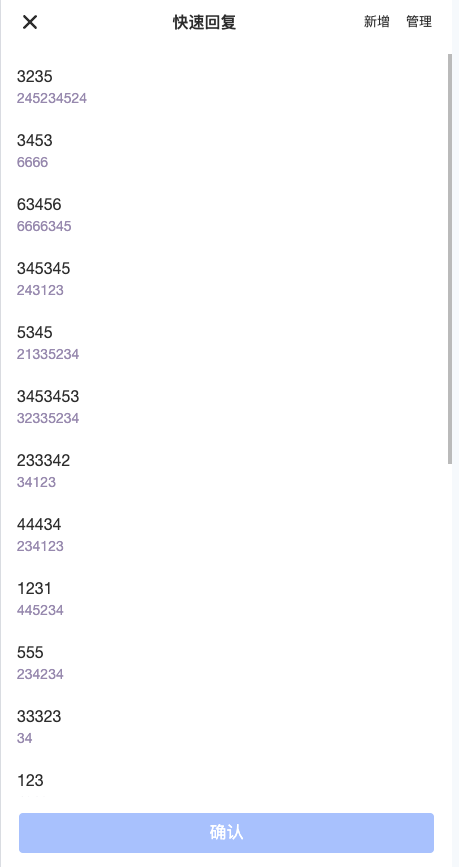Choose the reply entry 3453453
The height and width of the screenshot is (867, 459).
tap(226, 407)
